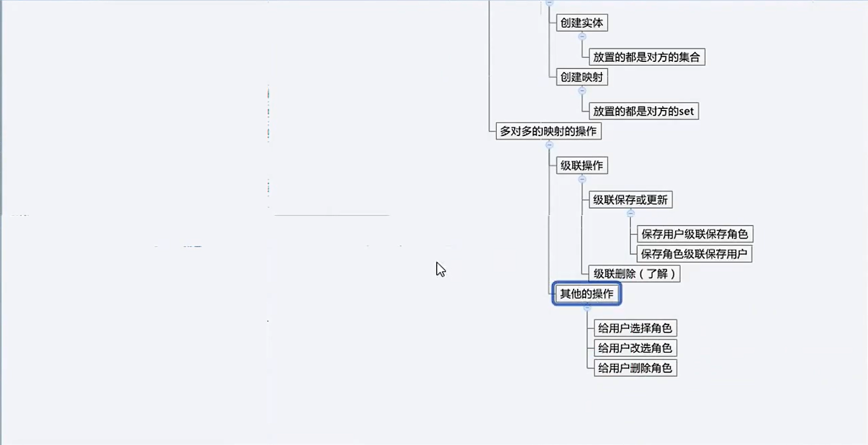Click the highlighted 其他的操作 node
Screen dimensions: 868x445
(587, 294)
